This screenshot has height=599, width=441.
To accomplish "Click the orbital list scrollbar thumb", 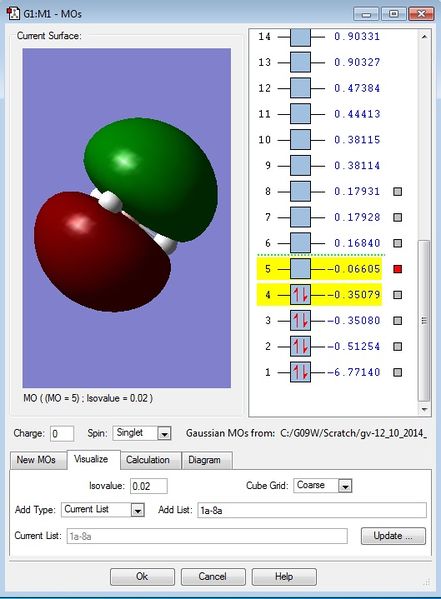I will (x=424, y=320).
